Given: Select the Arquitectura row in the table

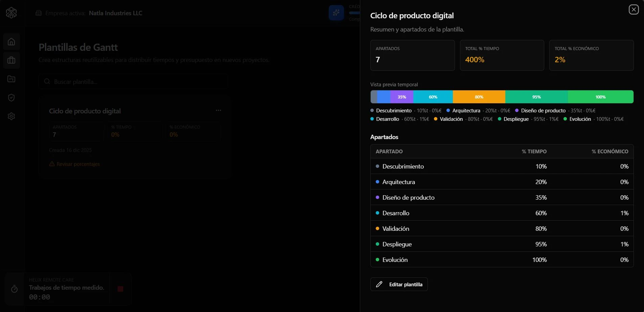Looking at the screenshot, I should click(x=502, y=182).
